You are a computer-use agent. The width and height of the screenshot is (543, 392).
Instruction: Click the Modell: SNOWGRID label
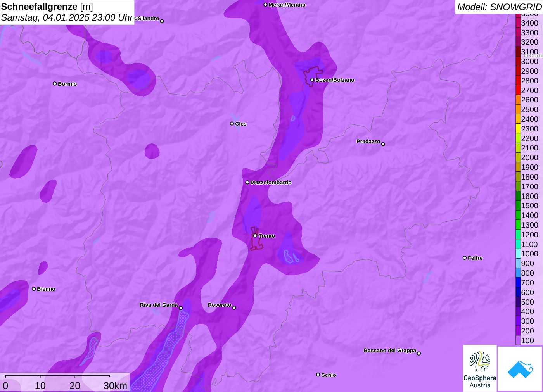coord(499,7)
